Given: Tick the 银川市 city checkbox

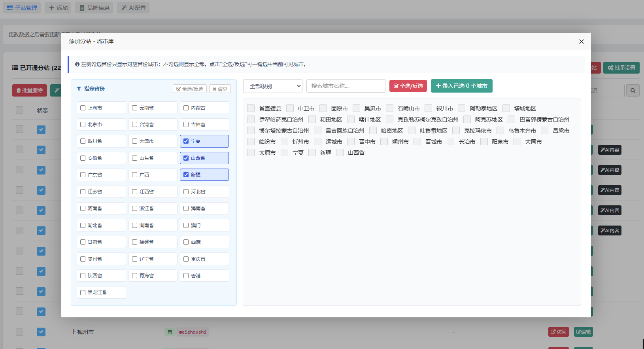Looking at the screenshot, I should tap(428, 108).
